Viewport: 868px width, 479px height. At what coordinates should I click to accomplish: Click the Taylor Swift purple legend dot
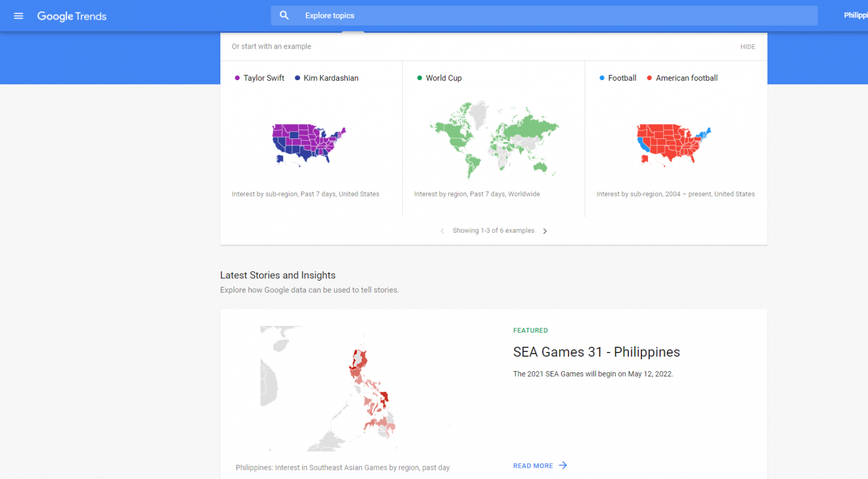click(x=237, y=77)
